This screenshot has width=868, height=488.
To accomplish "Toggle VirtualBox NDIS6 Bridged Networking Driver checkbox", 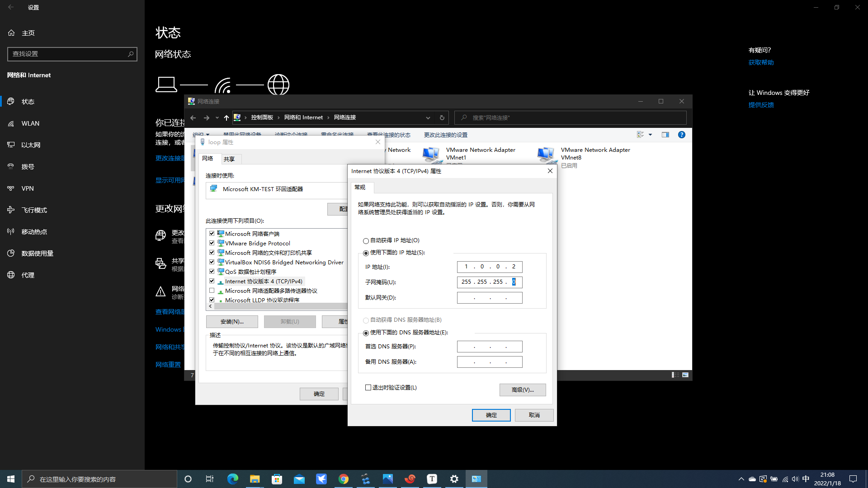I will pyautogui.click(x=212, y=262).
